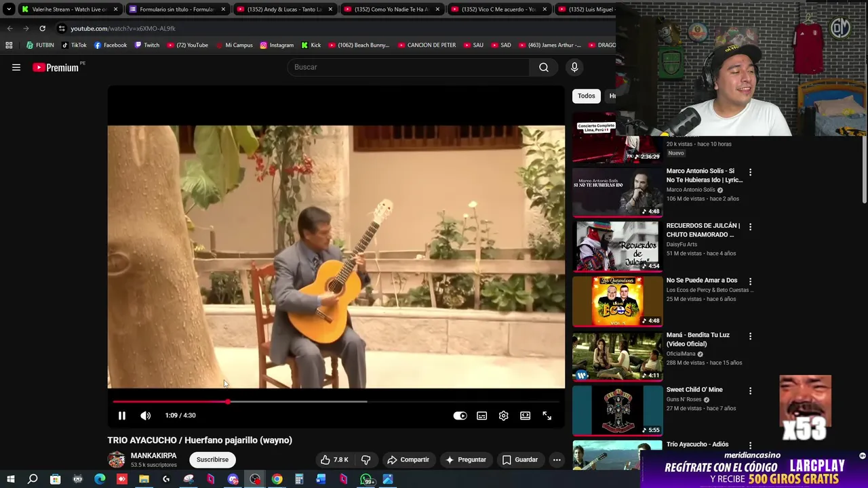Open the site information icon in address bar
This screenshot has width=868, height=488.
click(62, 28)
